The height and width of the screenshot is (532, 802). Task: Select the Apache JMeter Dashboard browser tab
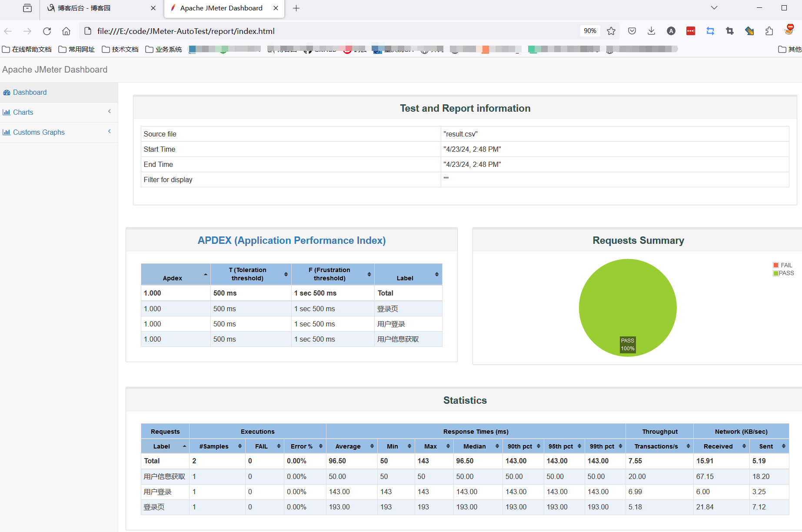(224, 9)
